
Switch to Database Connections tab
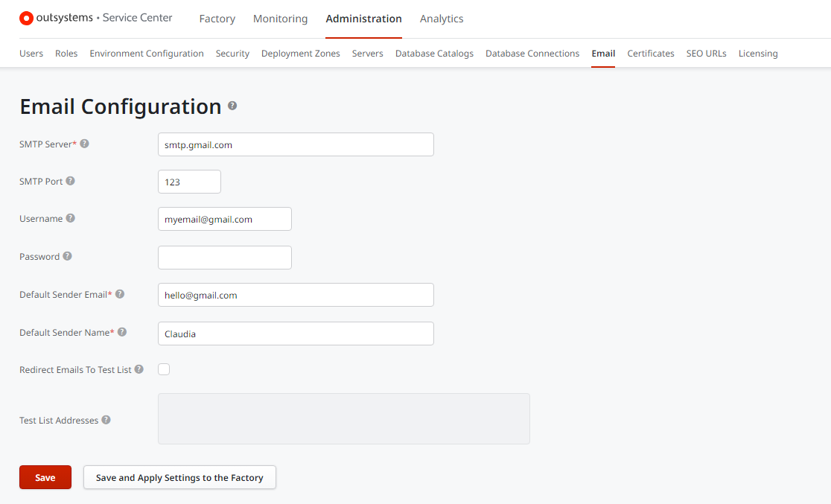pos(532,54)
